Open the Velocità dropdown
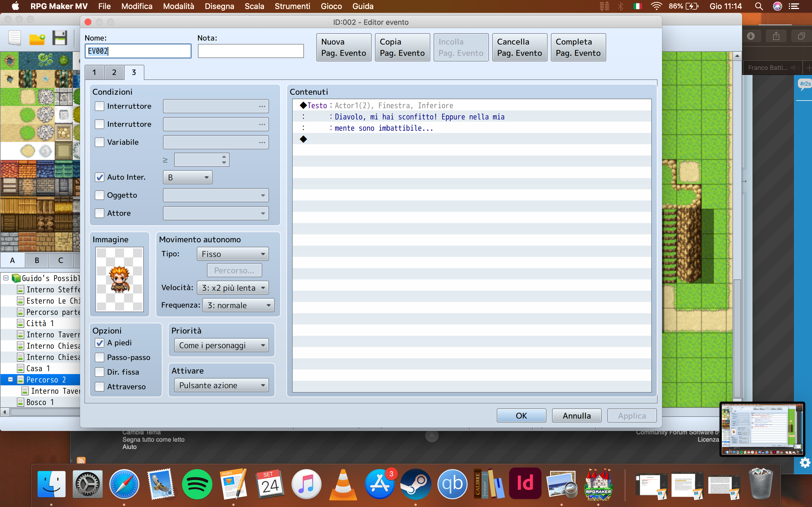 233,288
